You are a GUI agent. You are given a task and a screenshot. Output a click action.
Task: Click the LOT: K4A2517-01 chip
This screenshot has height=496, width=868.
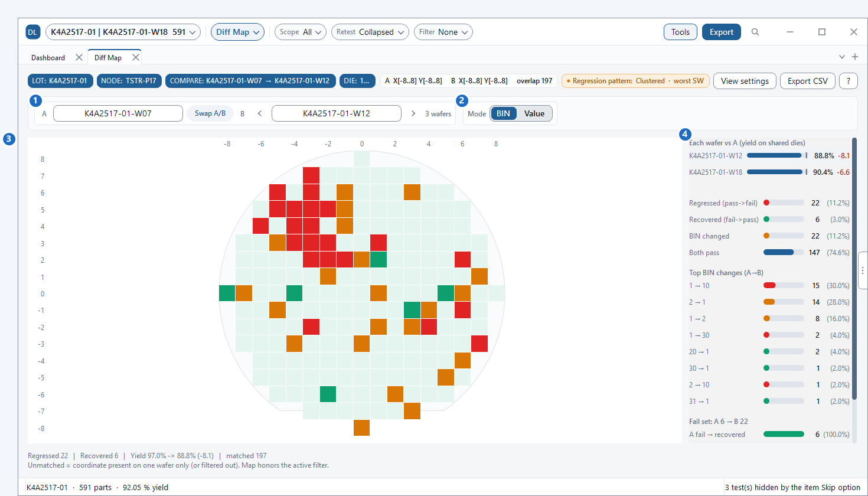(60, 81)
